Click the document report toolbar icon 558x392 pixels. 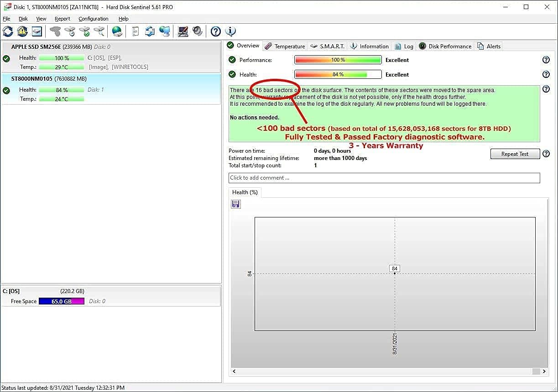pos(136,31)
